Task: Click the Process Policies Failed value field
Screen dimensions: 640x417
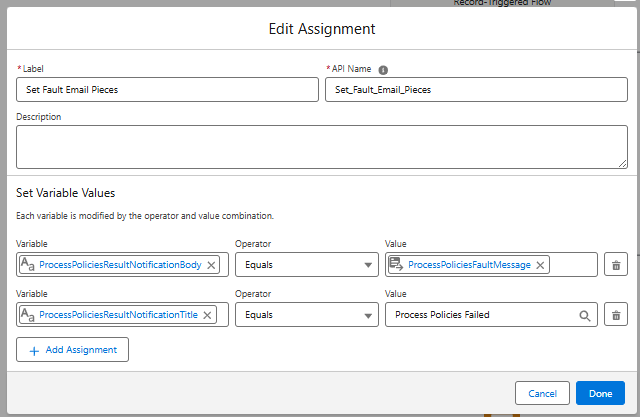Action: coord(480,315)
